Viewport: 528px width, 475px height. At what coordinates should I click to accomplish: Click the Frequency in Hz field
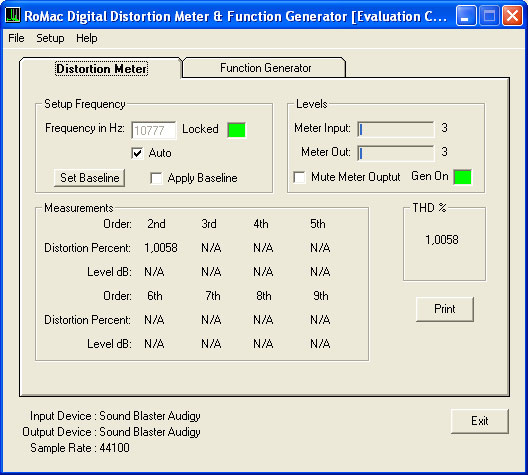pos(154,130)
